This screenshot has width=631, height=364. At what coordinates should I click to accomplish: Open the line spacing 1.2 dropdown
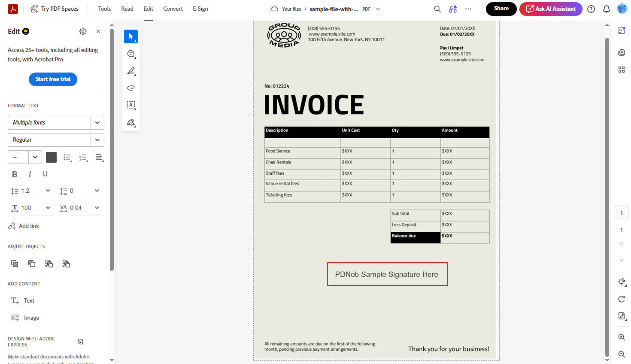tap(48, 191)
